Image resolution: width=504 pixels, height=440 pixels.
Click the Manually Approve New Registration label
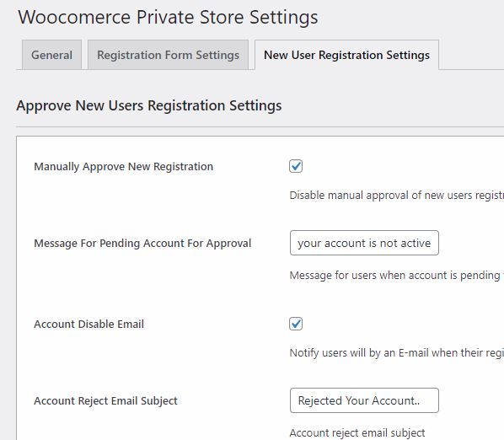pyautogui.click(x=123, y=167)
